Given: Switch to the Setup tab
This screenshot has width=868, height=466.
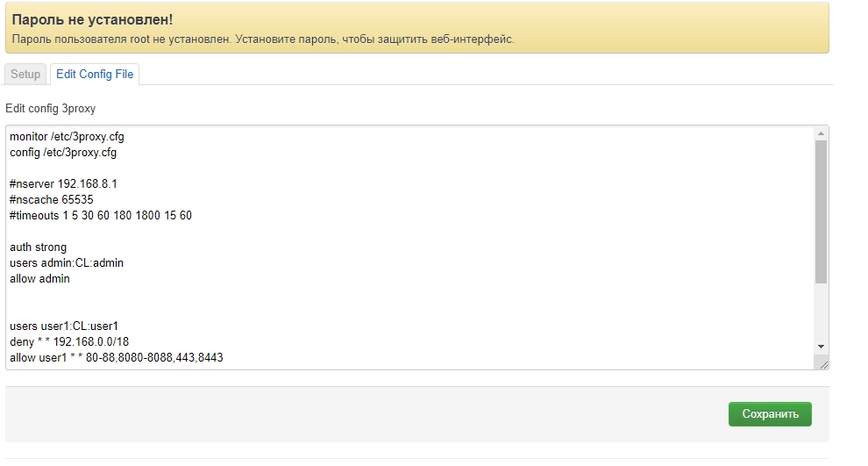Looking at the screenshot, I should (25, 75).
